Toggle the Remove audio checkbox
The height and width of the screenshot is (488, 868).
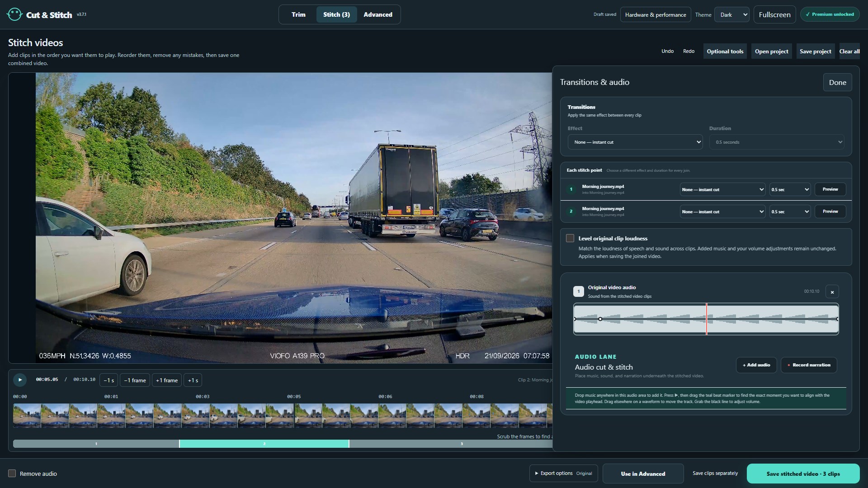(x=12, y=473)
